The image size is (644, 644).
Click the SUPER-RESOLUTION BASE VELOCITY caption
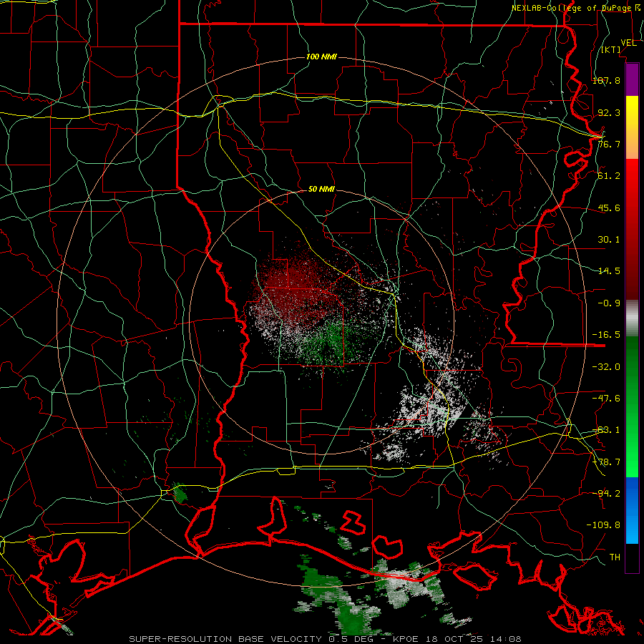(325, 639)
